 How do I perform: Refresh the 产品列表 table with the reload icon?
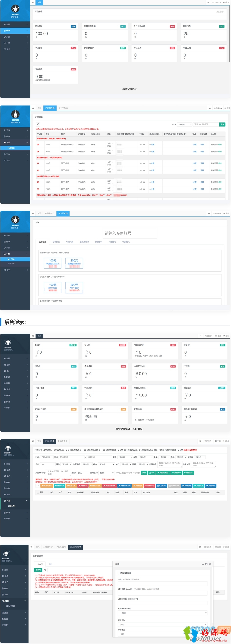pos(38,124)
